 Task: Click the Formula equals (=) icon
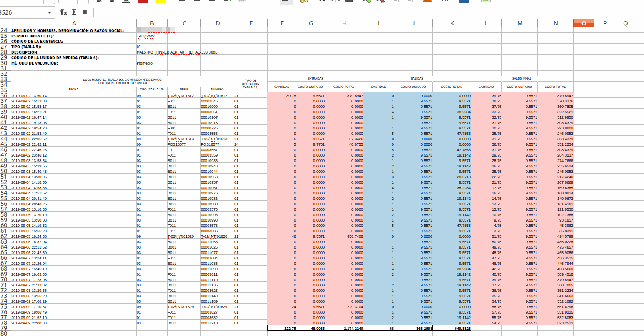(x=85, y=12)
